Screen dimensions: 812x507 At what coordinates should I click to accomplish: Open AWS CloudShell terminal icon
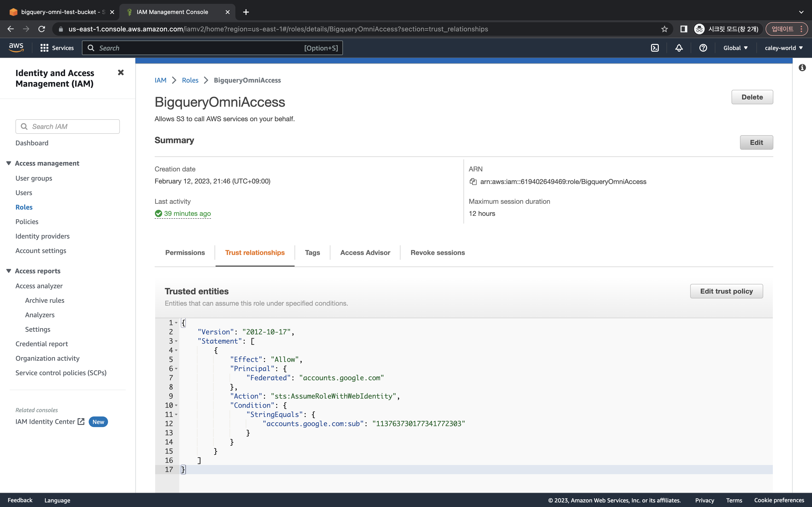tap(655, 48)
